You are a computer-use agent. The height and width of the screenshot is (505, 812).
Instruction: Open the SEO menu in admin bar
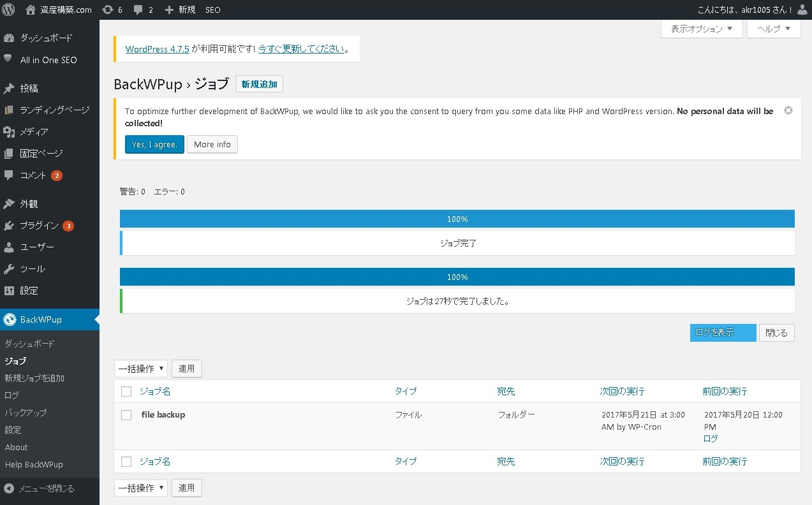click(x=213, y=10)
